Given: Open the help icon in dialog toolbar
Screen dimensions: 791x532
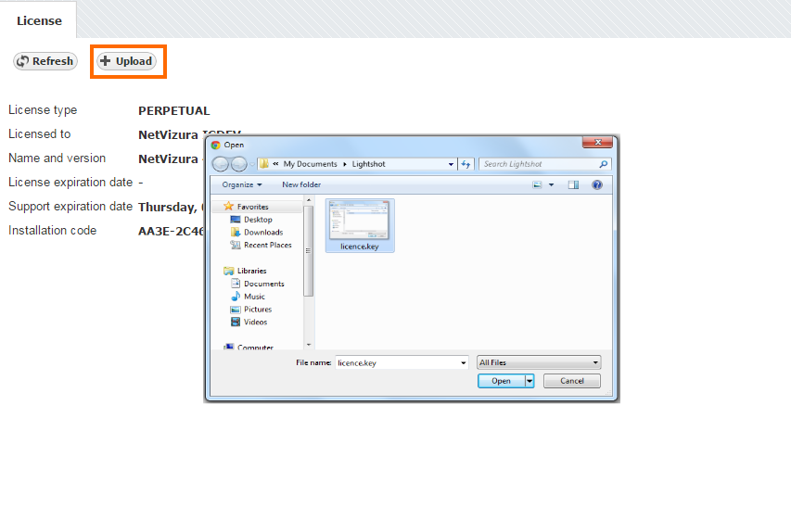Looking at the screenshot, I should [597, 184].
